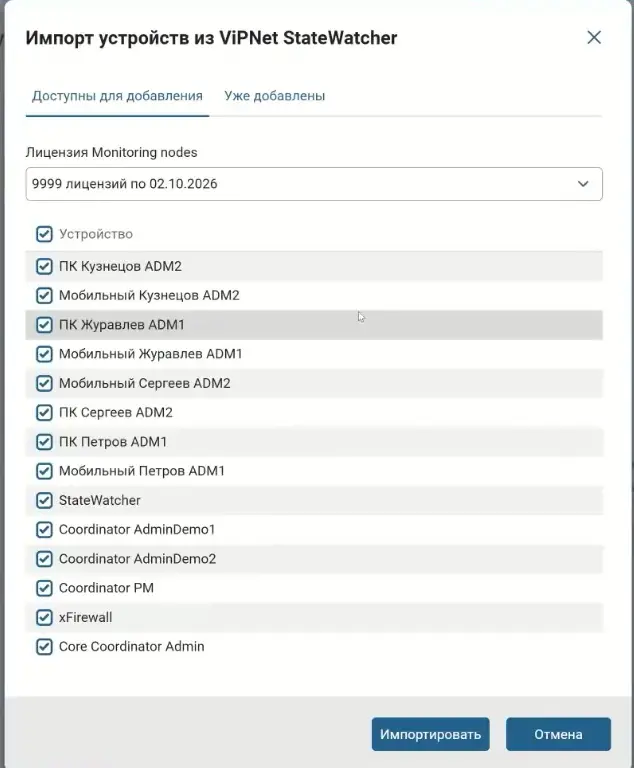Click the "Мобильный Журавлев ADM1" device name

(150, 354)
